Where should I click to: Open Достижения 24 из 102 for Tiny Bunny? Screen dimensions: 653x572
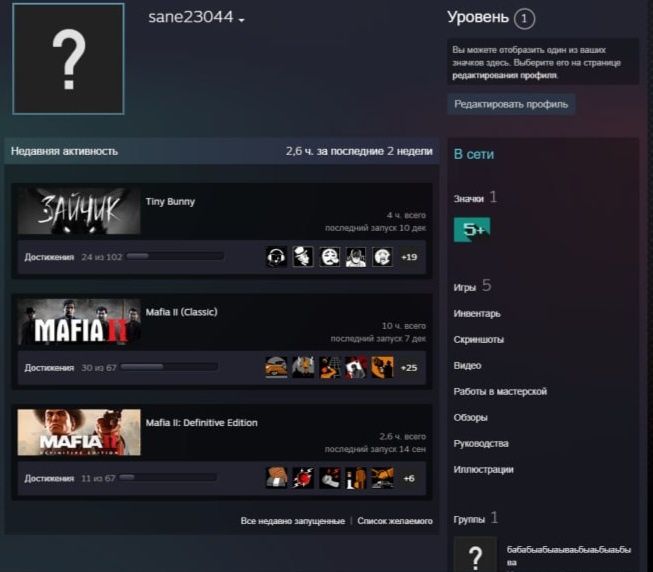tap(73, 257)
